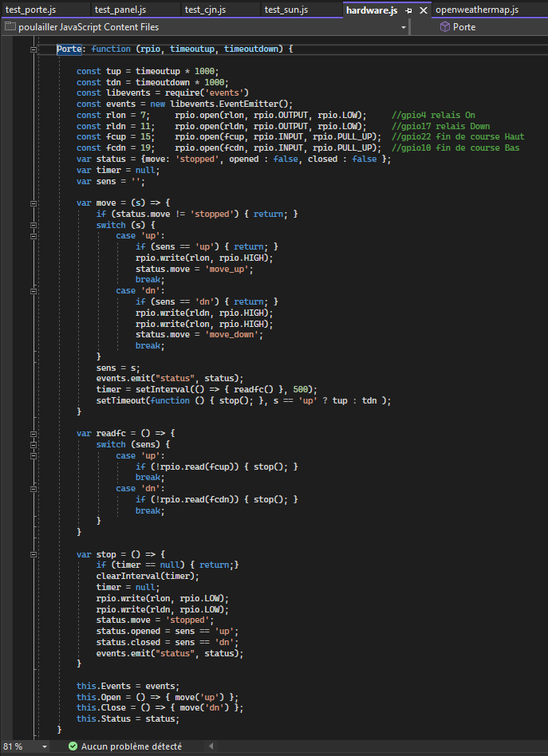
Task: Pin the hardware.js tab
Action: (408, 10)
